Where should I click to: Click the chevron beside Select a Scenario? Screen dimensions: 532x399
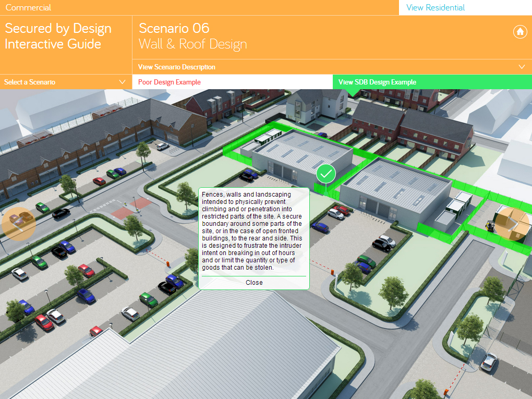coord(123,82)
